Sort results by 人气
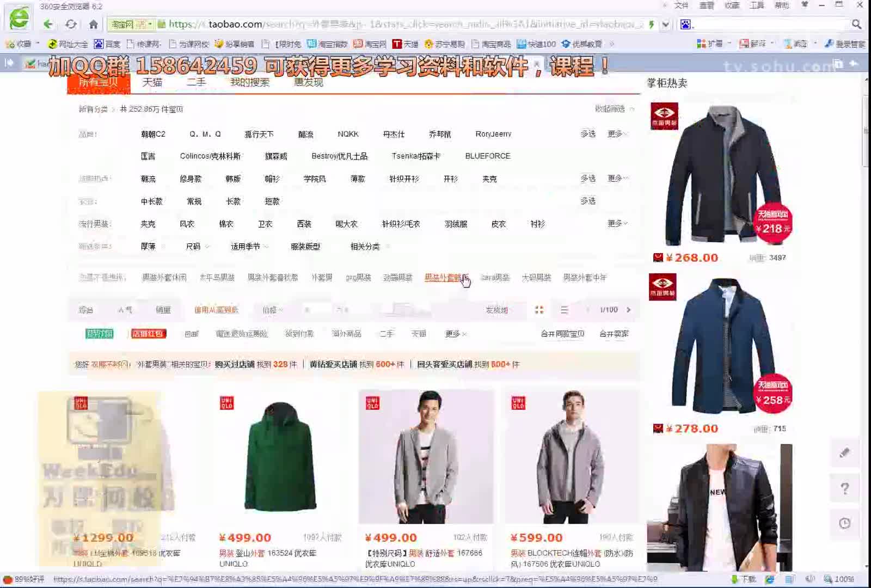Screen dimensions: 871x588 click(125, 310)
